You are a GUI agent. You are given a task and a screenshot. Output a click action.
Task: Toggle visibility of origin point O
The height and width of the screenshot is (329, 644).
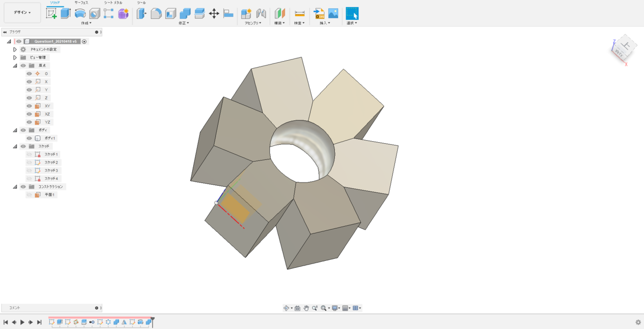point(30,74)
